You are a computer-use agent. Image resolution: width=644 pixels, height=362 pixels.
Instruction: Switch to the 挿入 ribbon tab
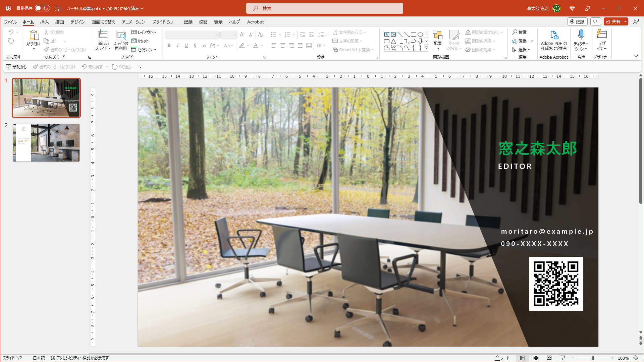click(44, 22)
